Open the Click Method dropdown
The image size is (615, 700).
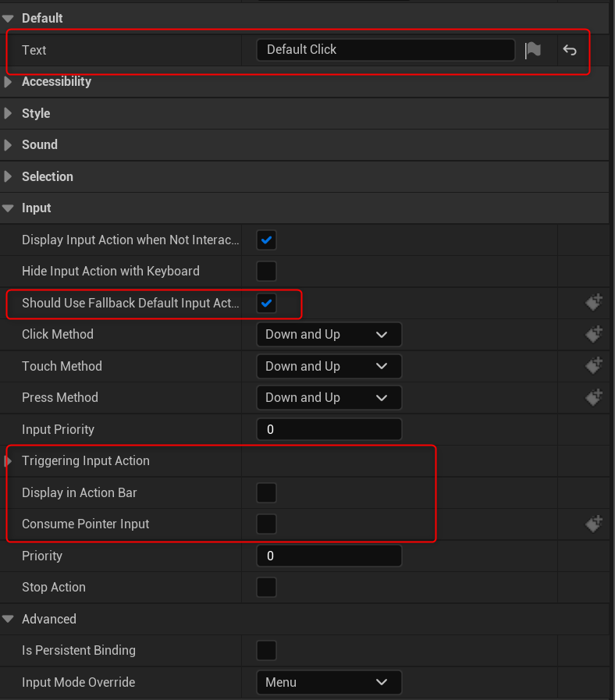[329, 334]
